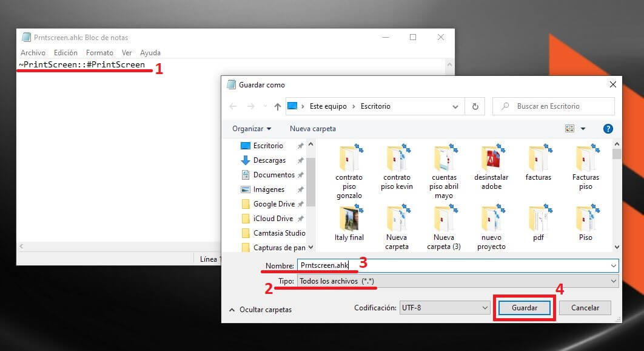Click the sidebar scrollbar down arrow
The image size is (644, 351).
(x=311, y=247)
